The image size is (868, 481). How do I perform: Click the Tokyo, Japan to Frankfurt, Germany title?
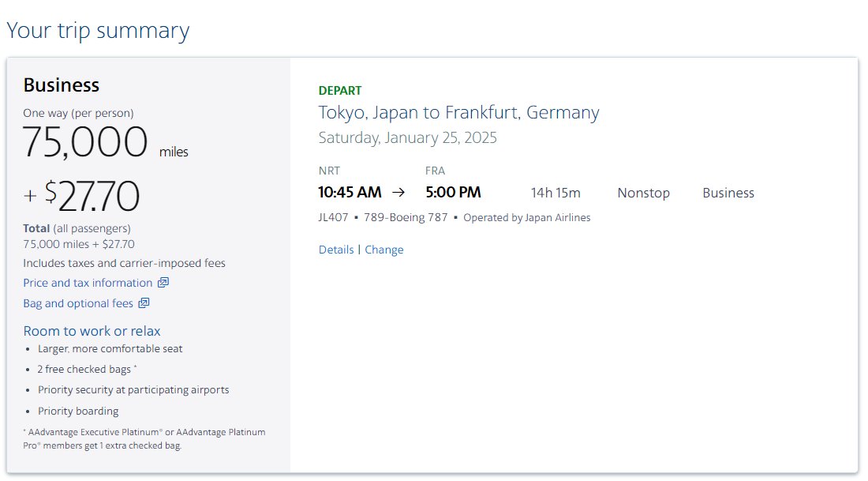(x=459, y=112)
